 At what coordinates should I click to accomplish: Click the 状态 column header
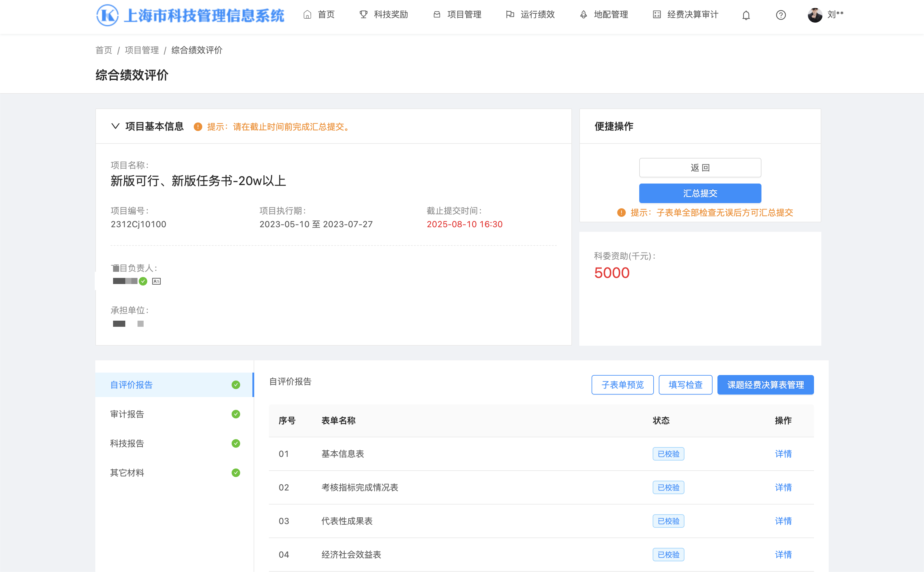(661, 421)
